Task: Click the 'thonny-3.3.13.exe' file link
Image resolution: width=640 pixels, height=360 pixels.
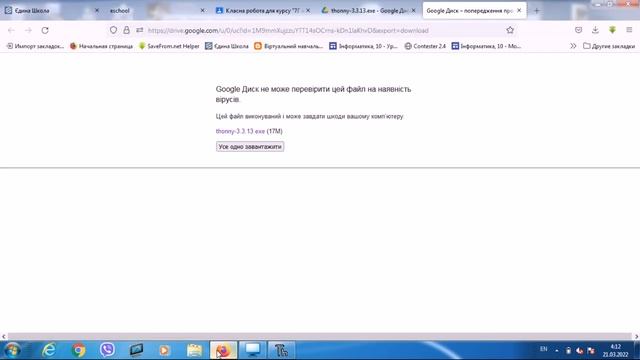Action: (240, 131)
